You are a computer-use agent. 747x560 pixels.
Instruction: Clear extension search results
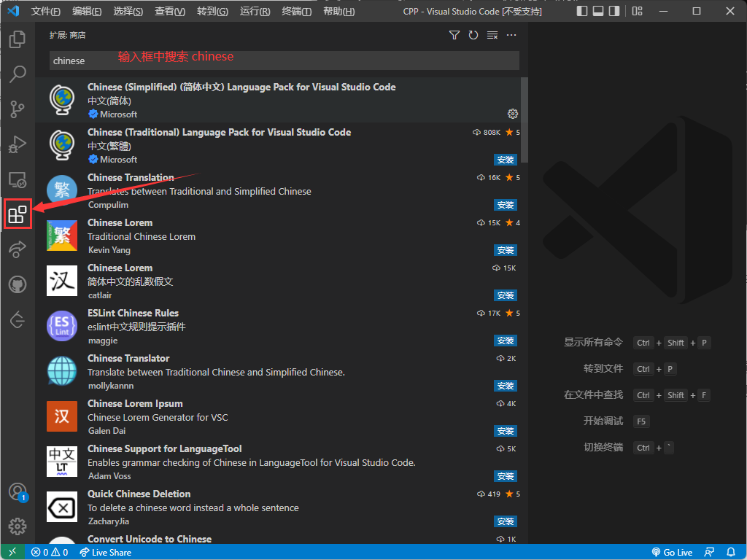click(492, 35)
